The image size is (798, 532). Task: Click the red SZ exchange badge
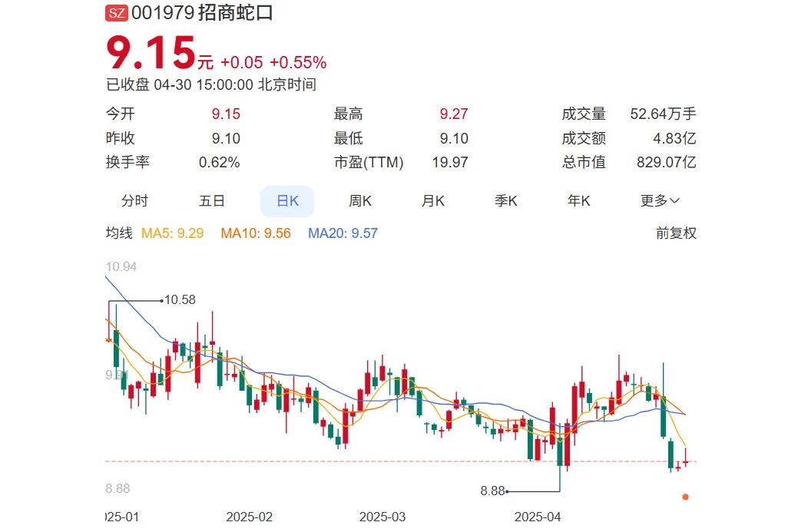coord(117,13)
